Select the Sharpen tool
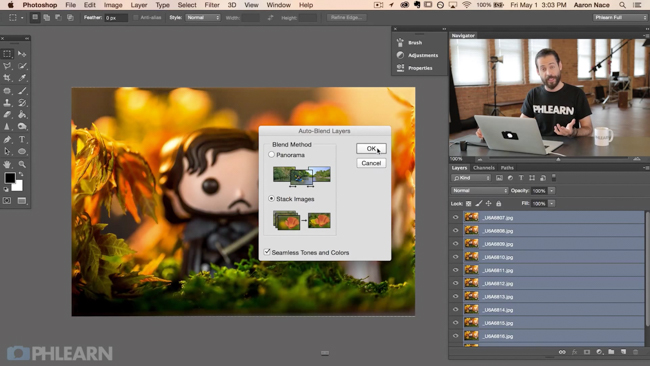The width and height of the screenshot is (650, 366). click(x=7, y=127)
